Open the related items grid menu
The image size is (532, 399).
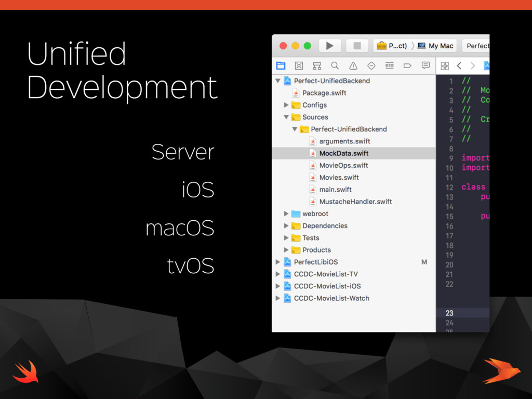445,65
